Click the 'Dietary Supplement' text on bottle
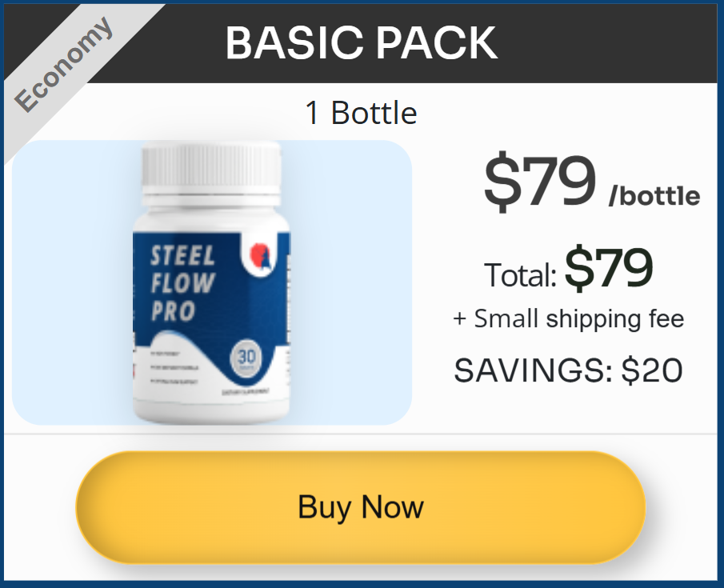The image size is (724, 588). coord(246,391)
